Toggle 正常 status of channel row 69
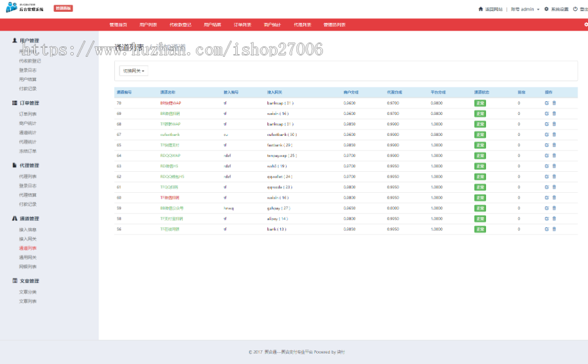Screen dimensions: 588x364 click(480, 114)
